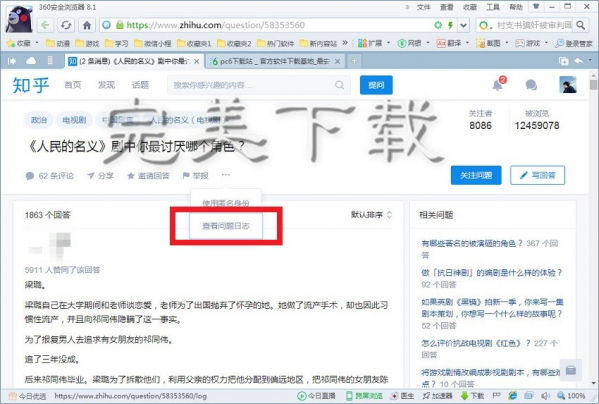The height and width of the screenshot is (404, 599).
Task: Click the sidebar toggle arrow icon in tab bar
Action: coord(12,61)
